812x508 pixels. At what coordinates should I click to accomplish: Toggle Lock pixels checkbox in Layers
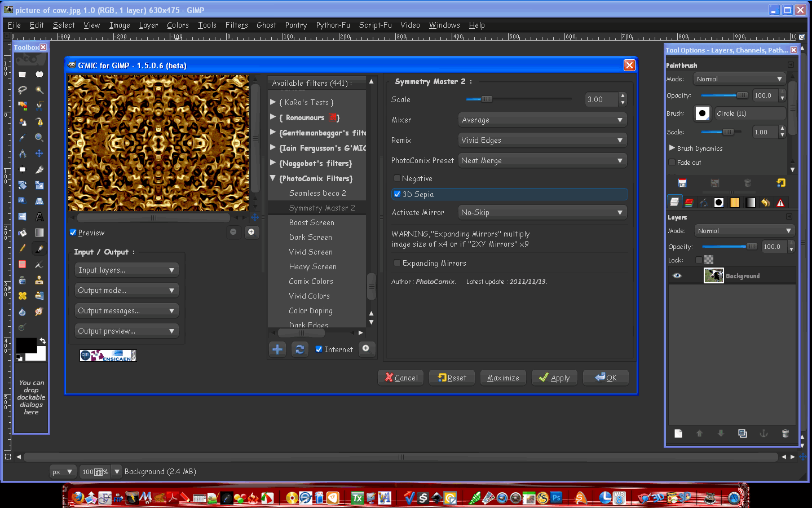699,260
